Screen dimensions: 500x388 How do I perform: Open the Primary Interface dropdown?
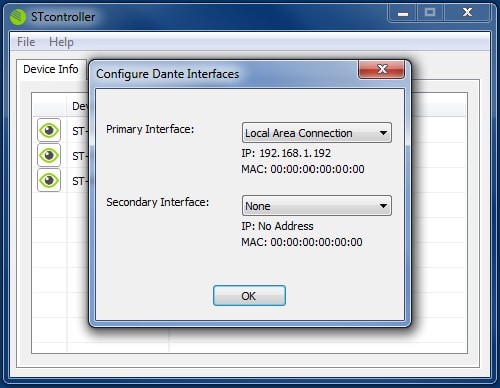click(x=317, y=133)
